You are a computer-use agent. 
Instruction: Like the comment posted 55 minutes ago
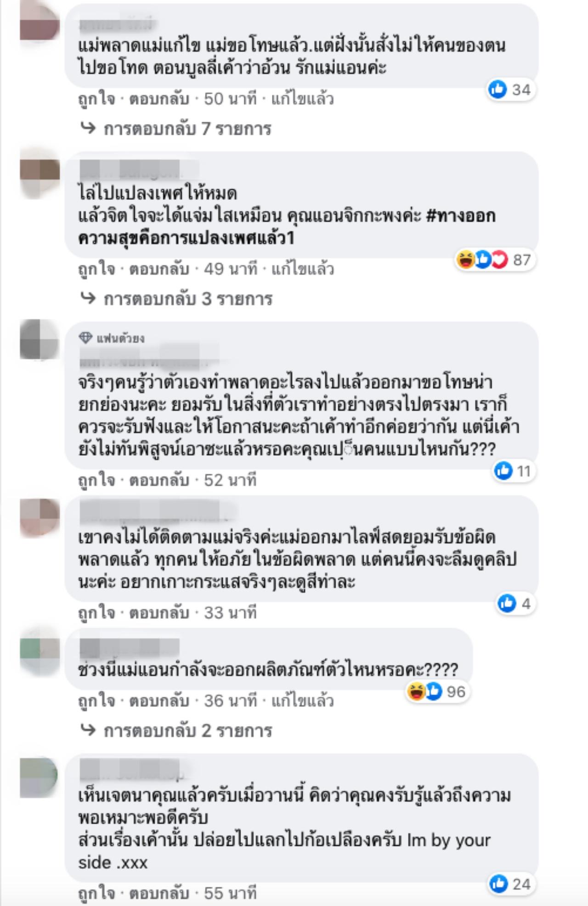click(96, 893)
